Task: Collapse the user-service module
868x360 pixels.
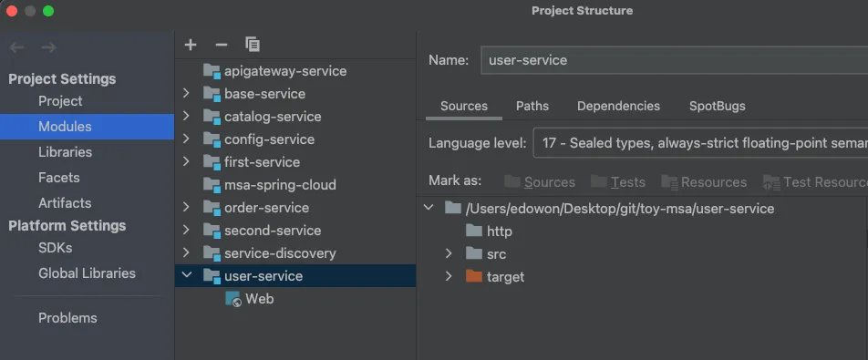Action: click(x=187, y=275)
